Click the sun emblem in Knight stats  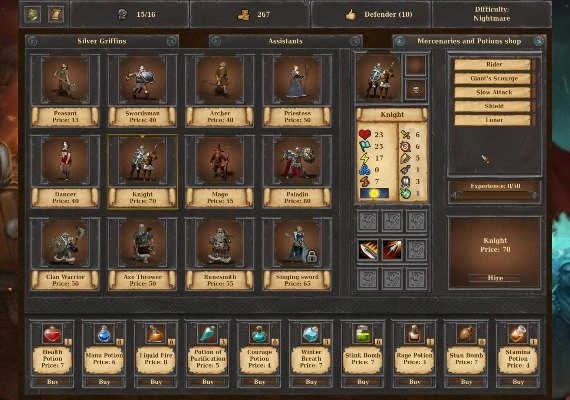pyautogui.click(x=374, y=193)
